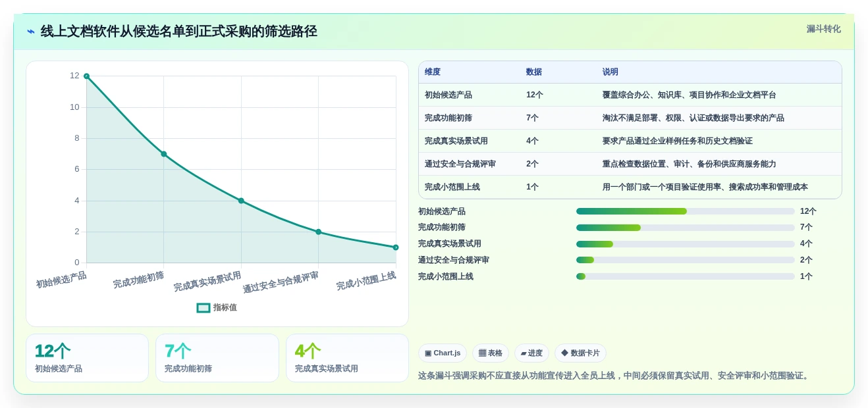Click the chart point for 完成真实场景试用
This screenshot has height=408, width=868.
click(241, 201)
